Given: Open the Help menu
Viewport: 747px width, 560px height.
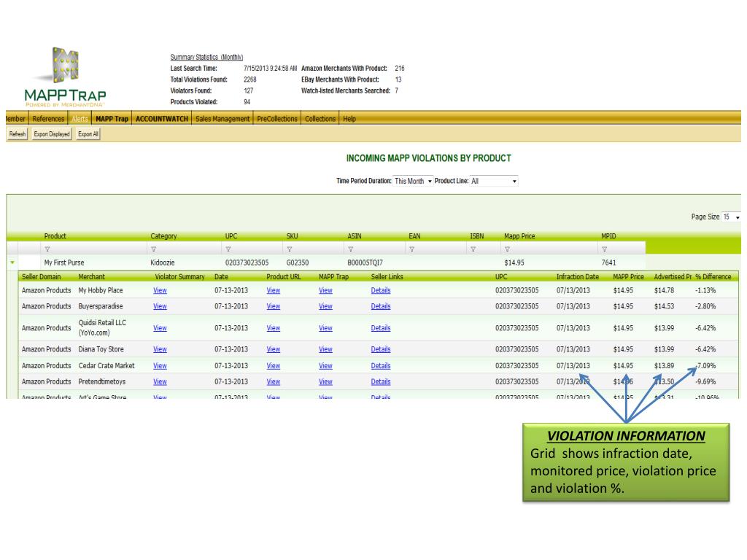Looking at the screenshot, I should [349, 119].
